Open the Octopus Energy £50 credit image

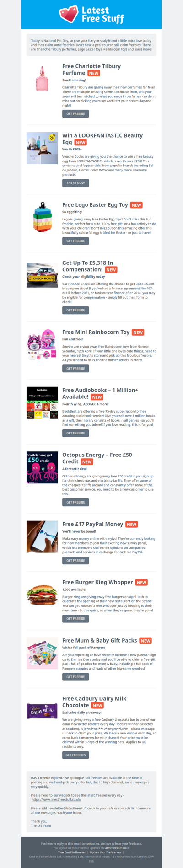point(42,467)
